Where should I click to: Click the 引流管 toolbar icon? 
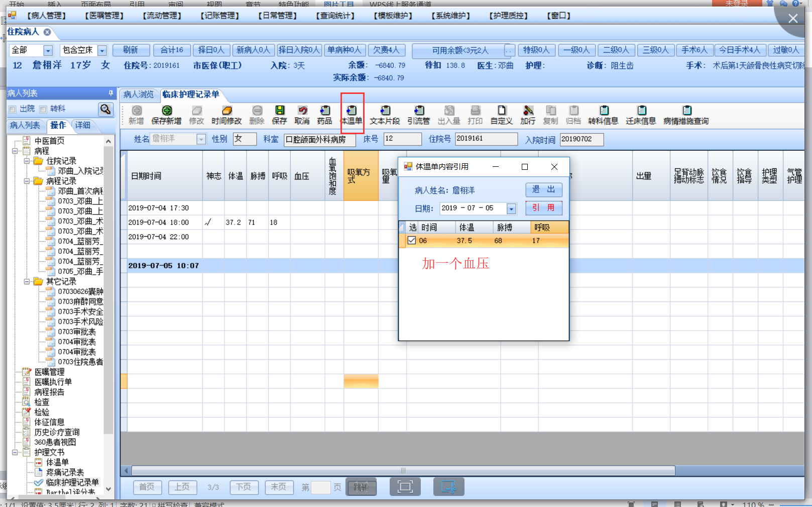418,115
